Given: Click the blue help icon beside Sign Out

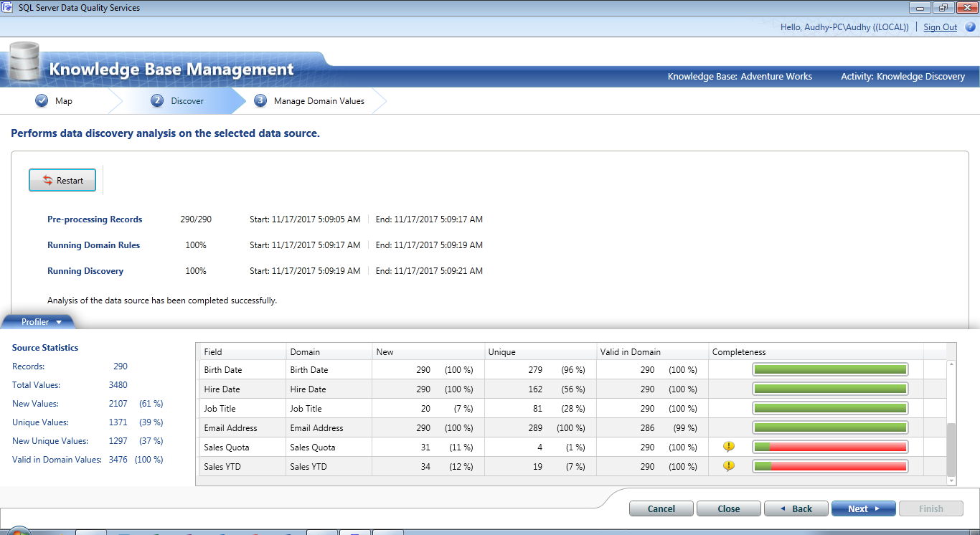Looking at the screenshot, I should point(971,27).
